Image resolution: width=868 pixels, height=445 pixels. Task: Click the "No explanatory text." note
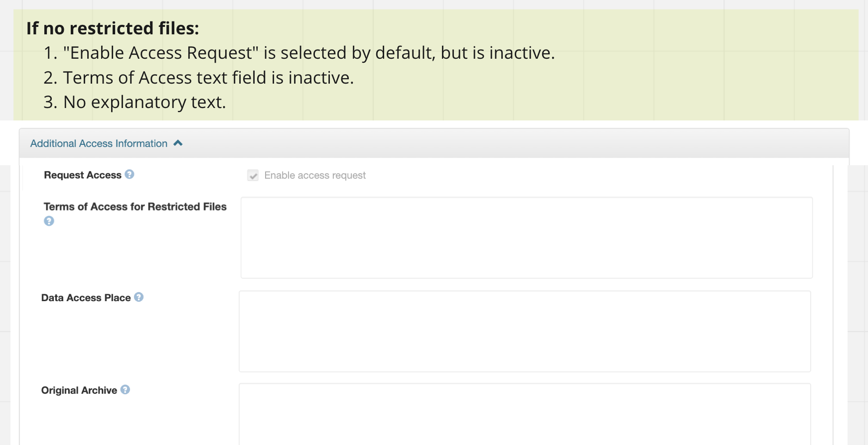point(135,102)
